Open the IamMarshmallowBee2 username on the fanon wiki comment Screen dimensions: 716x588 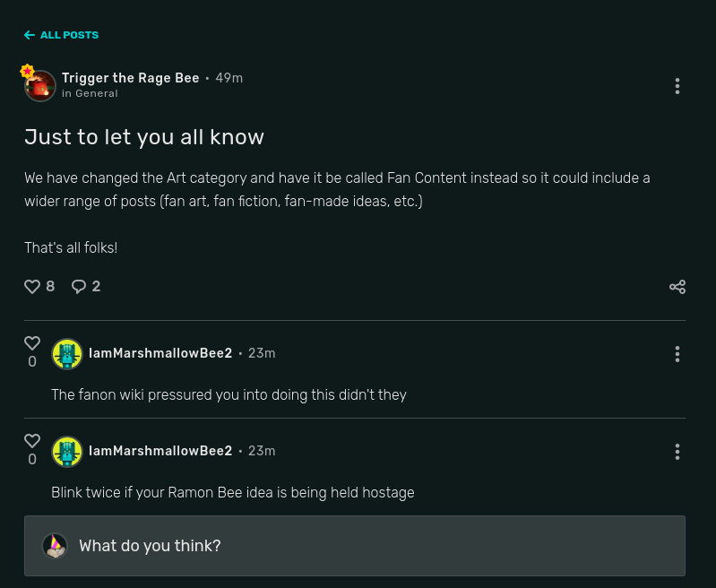tap(160, 353)
